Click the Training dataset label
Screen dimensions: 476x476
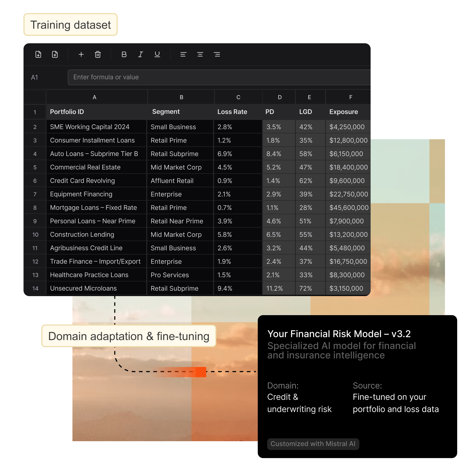[71, 25]
